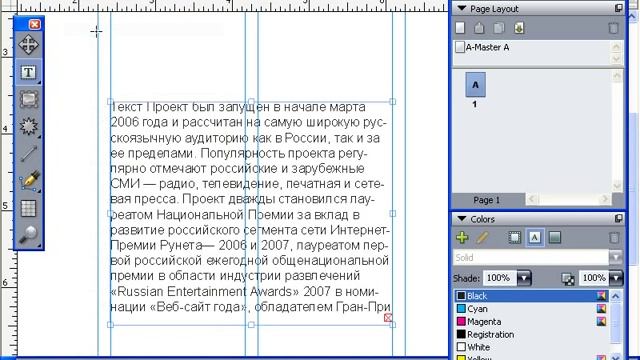
Task: Click the text line starting '2006 года'
Action: (x=249, y=122)
